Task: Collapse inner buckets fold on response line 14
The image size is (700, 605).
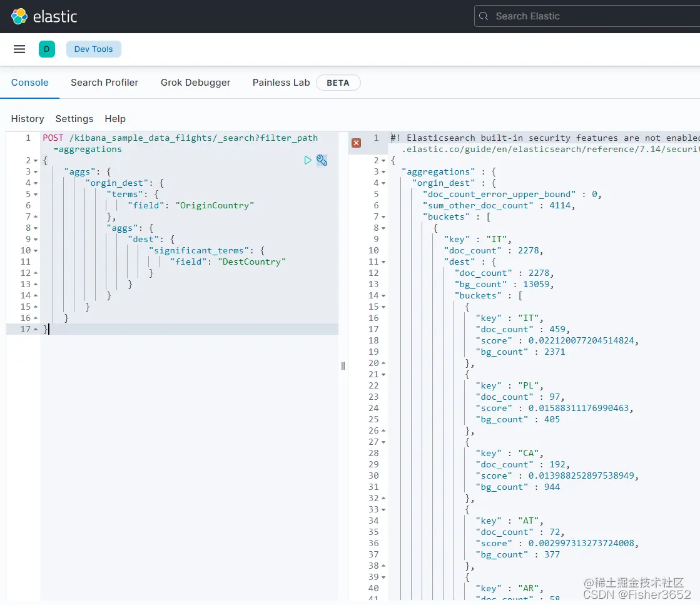Action: [x=383, y=295]
